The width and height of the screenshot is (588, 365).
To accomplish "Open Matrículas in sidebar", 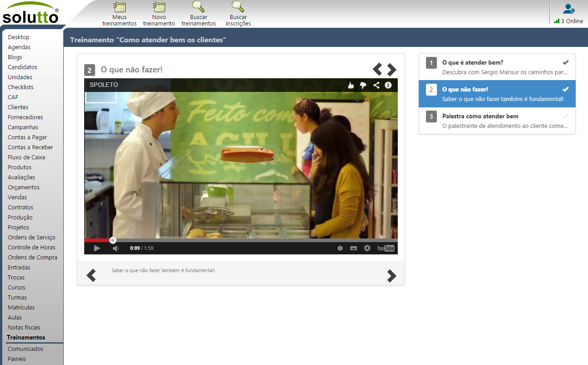I will click(21, 308).
